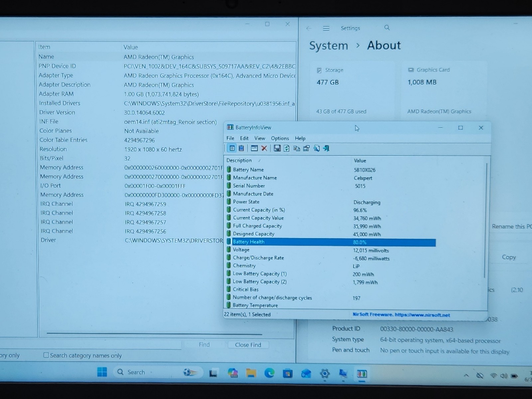Click the Properties toolbar icon in BatteryInfoView
Image resolution: width=532 pixels, height=399 pixels.
307,148
